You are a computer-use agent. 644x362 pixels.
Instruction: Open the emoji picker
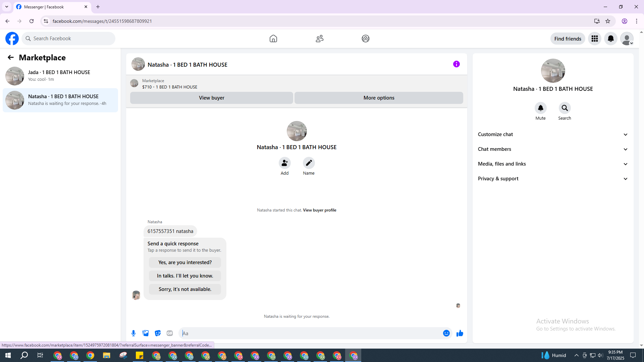(x=446, y=333)
